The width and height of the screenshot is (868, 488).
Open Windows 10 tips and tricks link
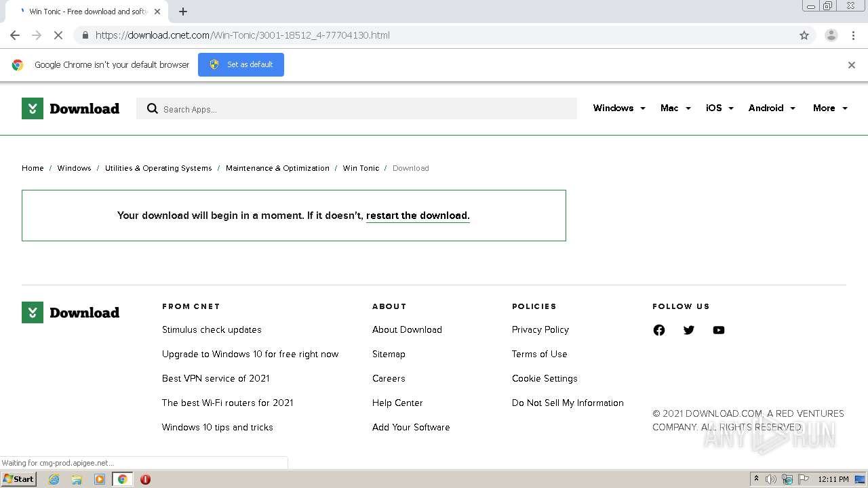pyautogui.click(x=218, y=427)
